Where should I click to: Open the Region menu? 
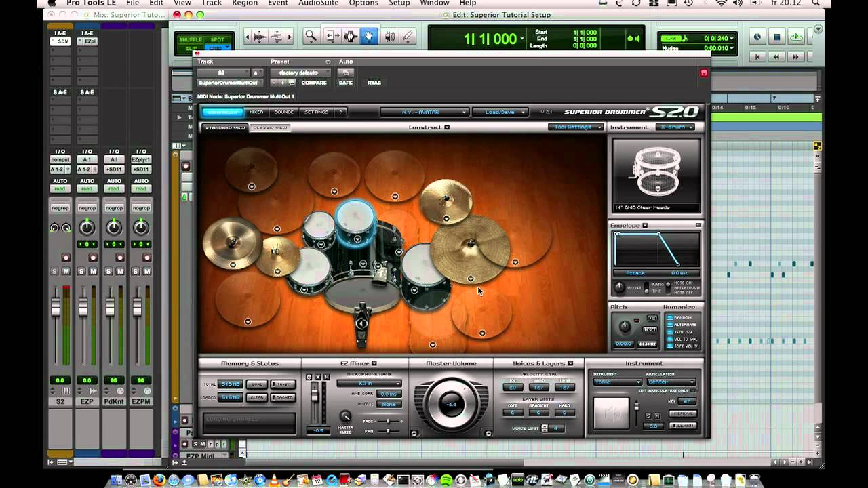click(x=245, y=3)
